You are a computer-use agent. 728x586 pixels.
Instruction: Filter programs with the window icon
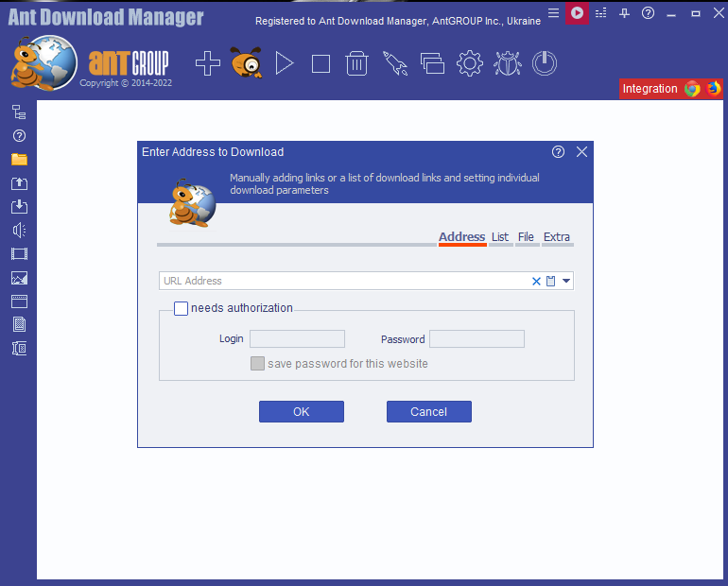click(19, 302)
